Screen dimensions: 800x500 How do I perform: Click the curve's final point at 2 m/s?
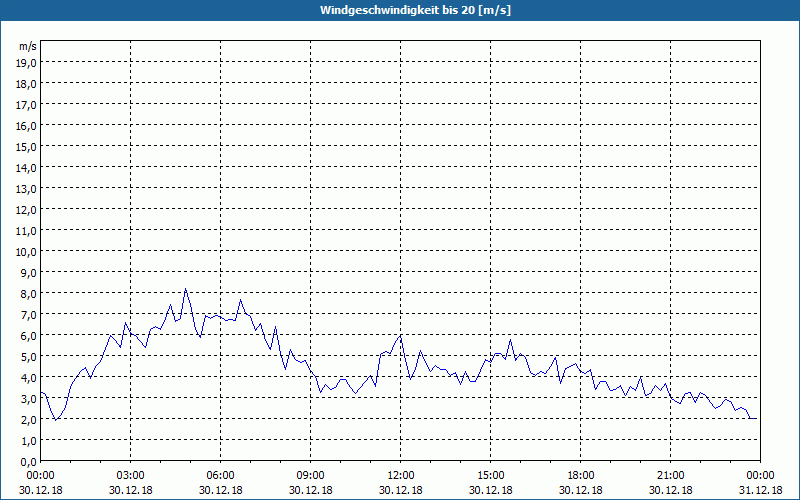coord(755,418)
